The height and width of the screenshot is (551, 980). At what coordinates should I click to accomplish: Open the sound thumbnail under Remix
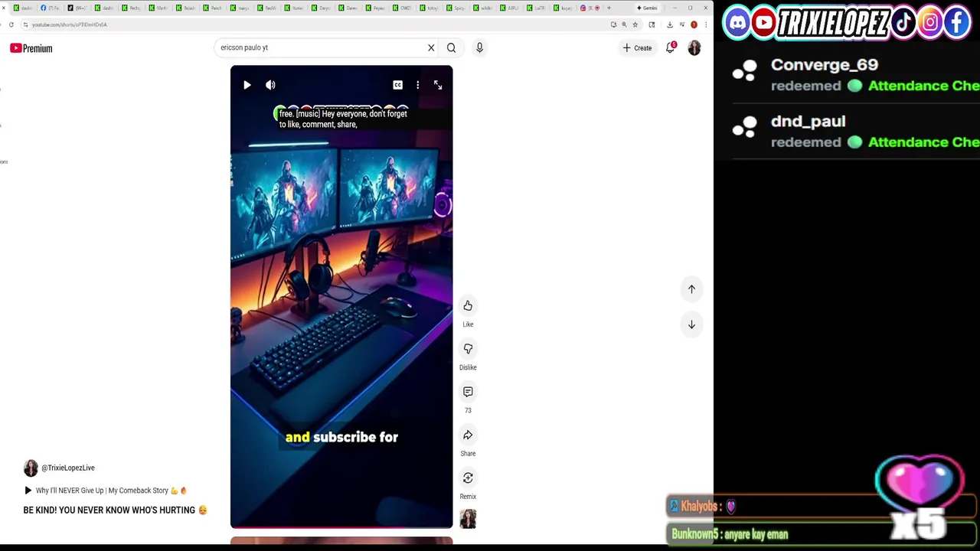point(468,519)
